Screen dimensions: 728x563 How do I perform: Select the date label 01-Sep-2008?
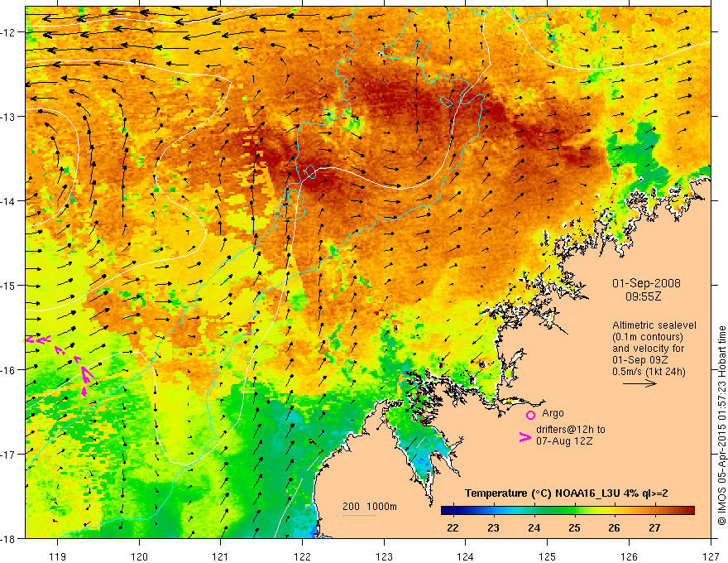click(x=646, y=283)
